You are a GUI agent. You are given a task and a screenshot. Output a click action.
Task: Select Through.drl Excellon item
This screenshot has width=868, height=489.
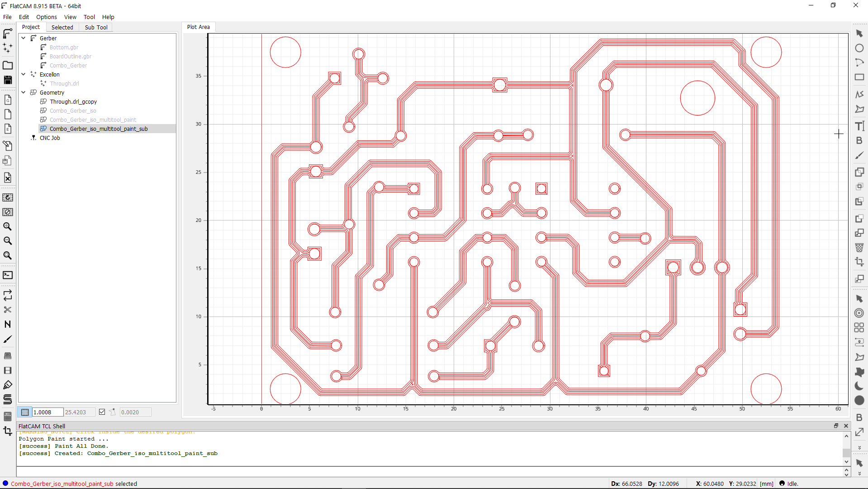(64, 83)
